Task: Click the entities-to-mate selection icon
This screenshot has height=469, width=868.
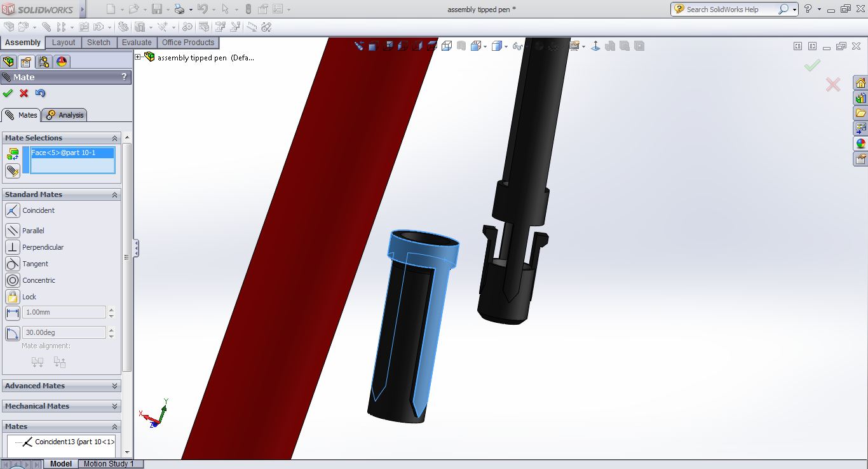Action: coord(12,154)
